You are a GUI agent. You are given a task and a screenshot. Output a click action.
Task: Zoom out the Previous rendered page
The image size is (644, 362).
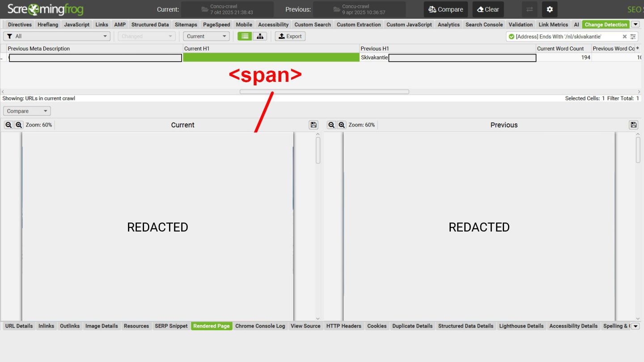tap(331, 125)
